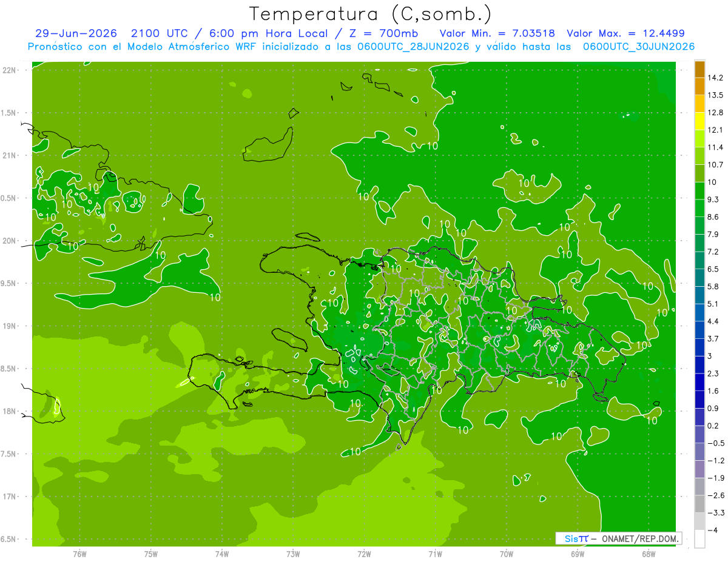
Task: Click the "2100 UTC" time text
Action: (160, 33)
